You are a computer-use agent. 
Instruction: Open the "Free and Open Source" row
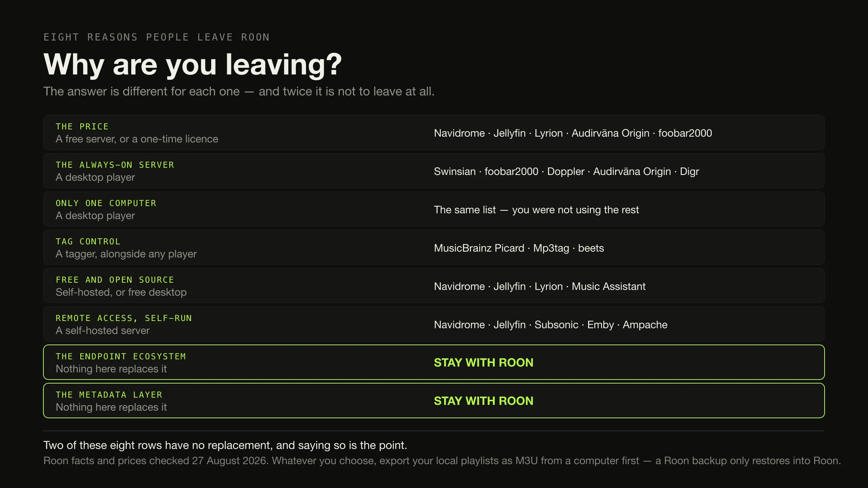click(x=434, y=286)
